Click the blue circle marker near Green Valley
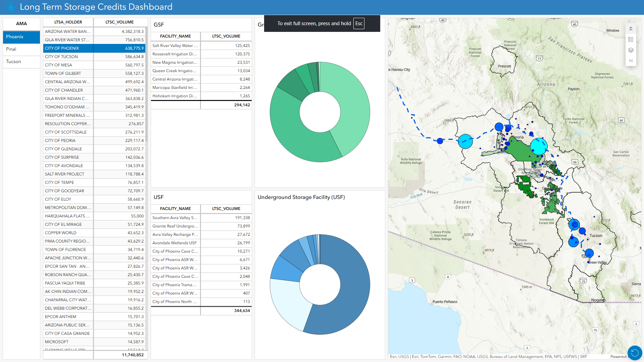Image resolution: width=644 pixels, height=362 pixels. point(589,253)
